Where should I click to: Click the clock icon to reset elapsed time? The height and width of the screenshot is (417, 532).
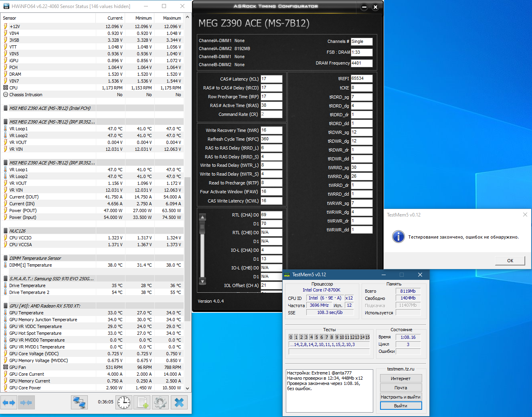[x=124, y=402]
